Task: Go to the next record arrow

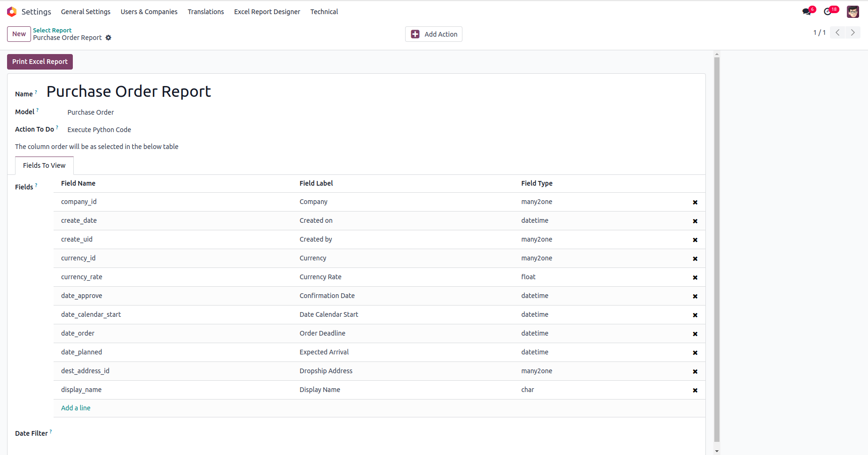Action: [x=852, y=32]
